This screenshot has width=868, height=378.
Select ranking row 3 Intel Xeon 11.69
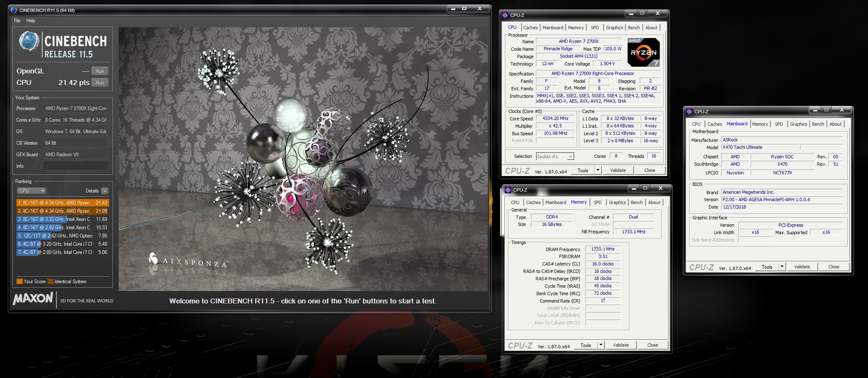[x=63, y=219]
